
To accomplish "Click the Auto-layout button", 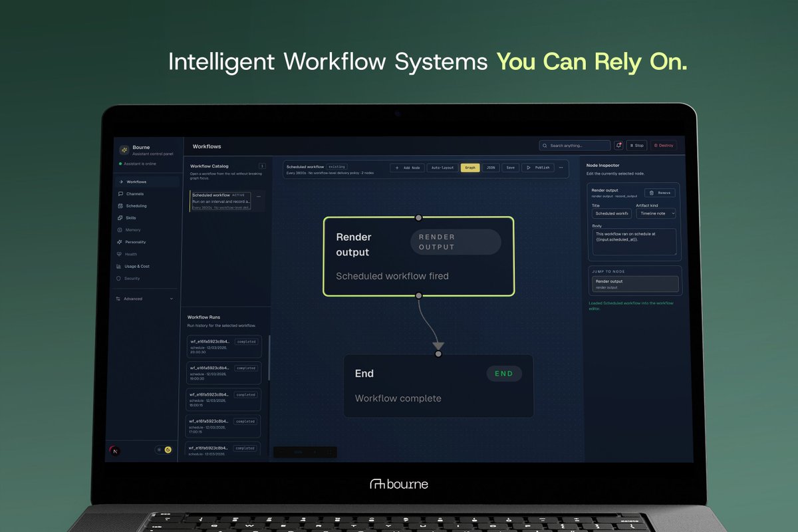I will point(442,168).
